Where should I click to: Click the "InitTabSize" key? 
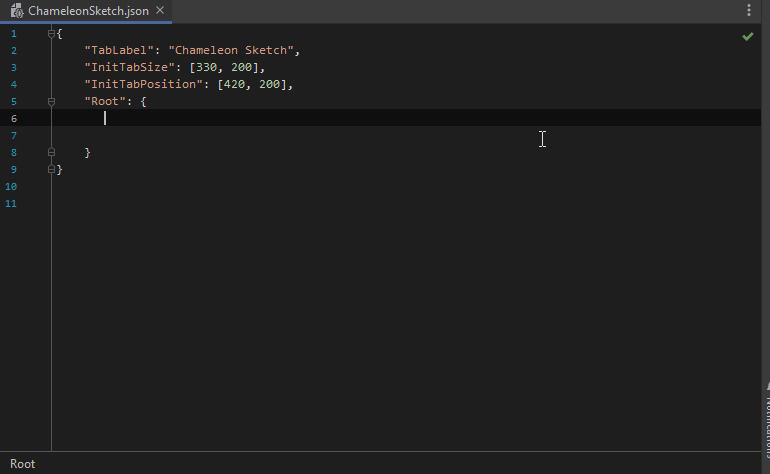click(x=130, y=67)
